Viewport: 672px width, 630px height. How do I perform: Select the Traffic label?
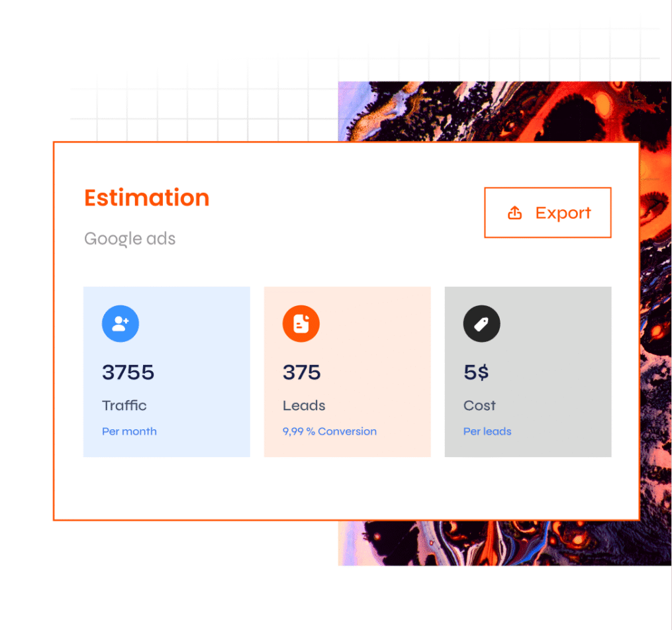coord(124,405)
